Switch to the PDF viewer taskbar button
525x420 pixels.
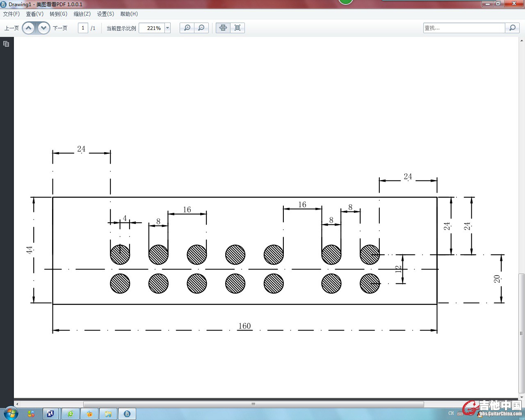click(127, 414)
